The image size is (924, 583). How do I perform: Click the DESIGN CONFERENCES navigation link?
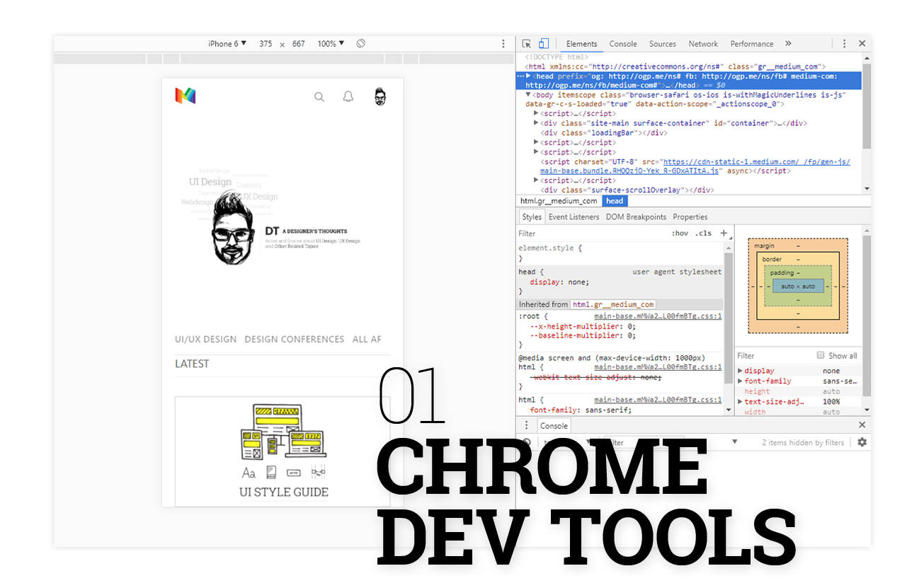(295, 340)
